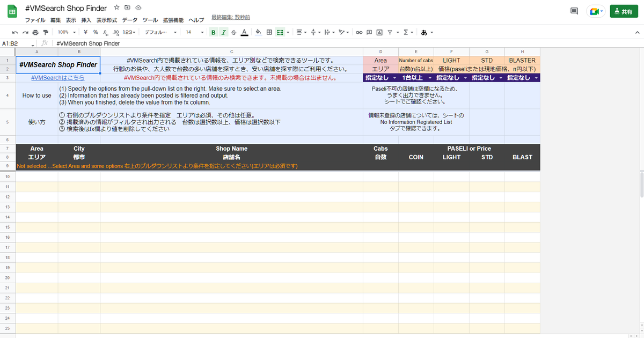Screen dimensions: 644x338
Task: Format as currency with yen icon
Action: 86,32
